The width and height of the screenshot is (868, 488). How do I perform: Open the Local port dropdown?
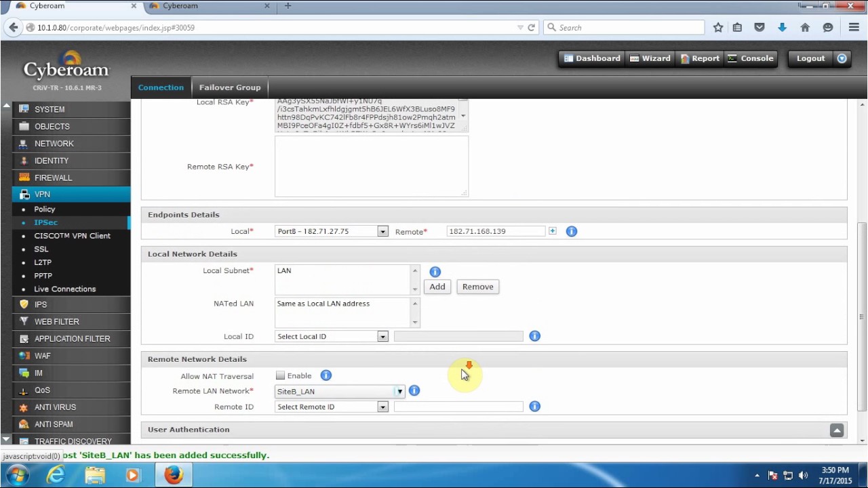point(332,231)
